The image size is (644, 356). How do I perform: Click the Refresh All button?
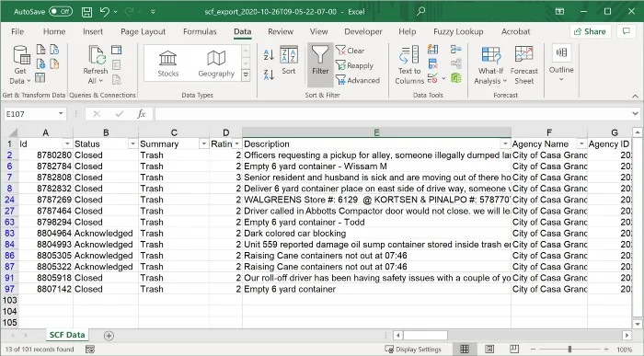[x=96, y=65]
